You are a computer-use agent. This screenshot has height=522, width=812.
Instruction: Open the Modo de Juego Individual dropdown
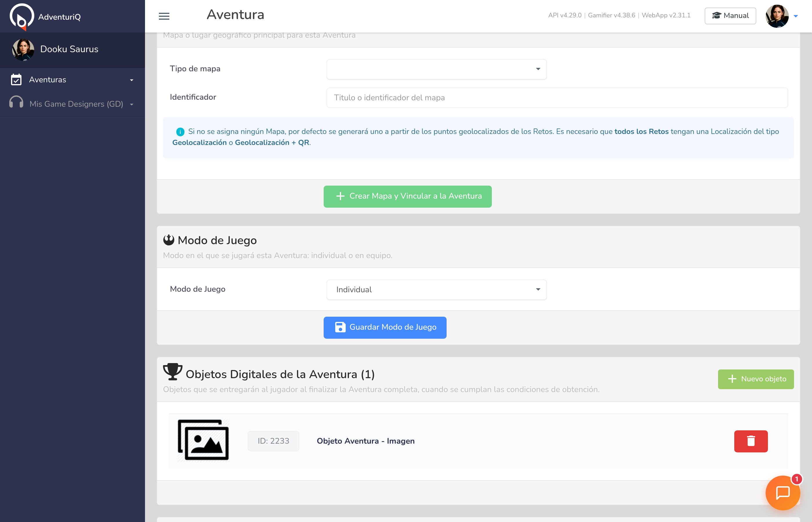point(436,289)
